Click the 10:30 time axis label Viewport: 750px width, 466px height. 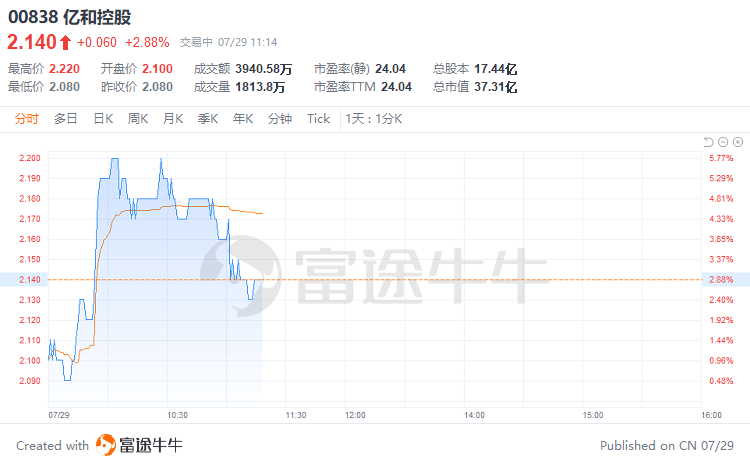click(178, 413)
